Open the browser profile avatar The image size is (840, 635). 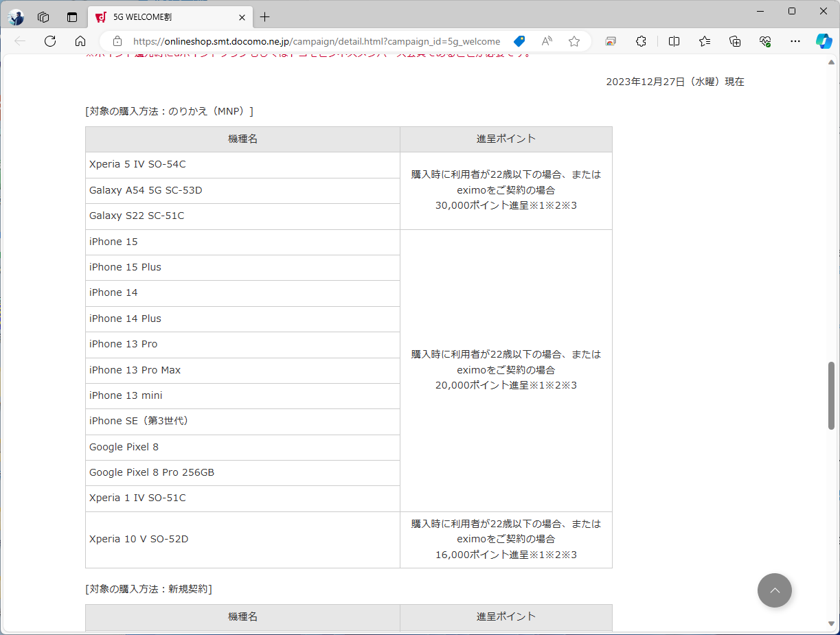point(15,17)
